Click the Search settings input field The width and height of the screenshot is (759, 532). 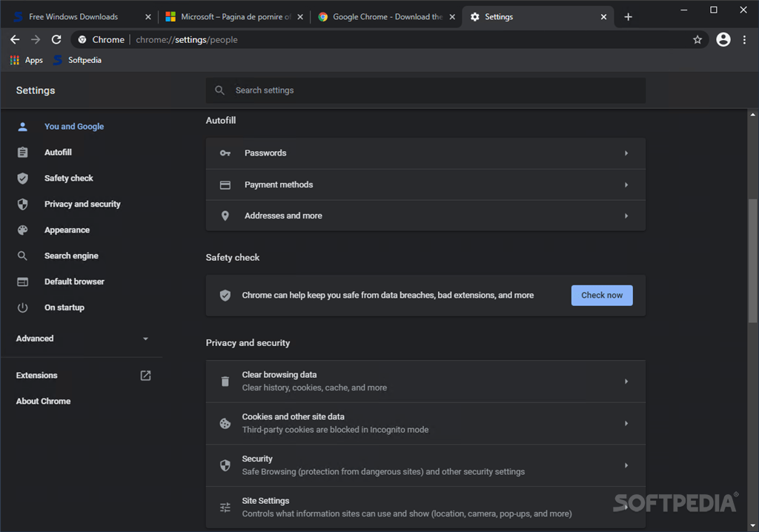pyautogui.click(x=425, y=90)
